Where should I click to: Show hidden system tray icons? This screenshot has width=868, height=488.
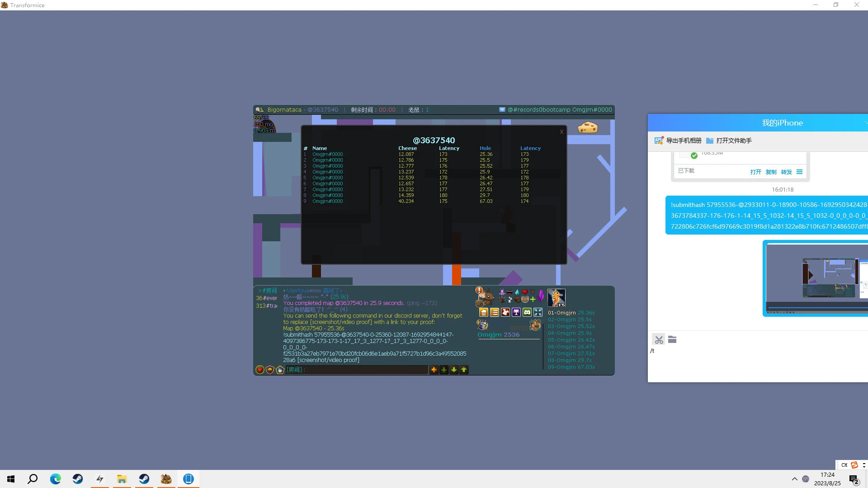[x=794, y=479]
